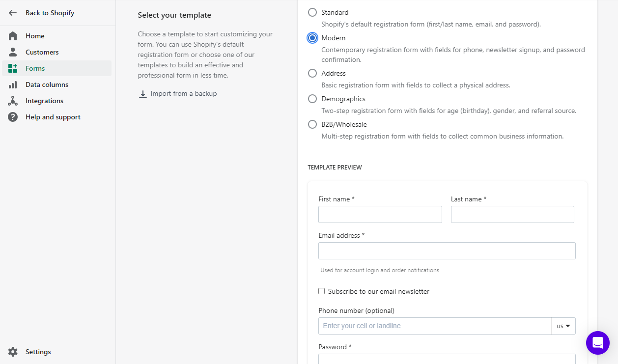This screenshot has height=364, width=618.
Task: Click the Integrations nodes icon
Action: (x=13, y=101)
